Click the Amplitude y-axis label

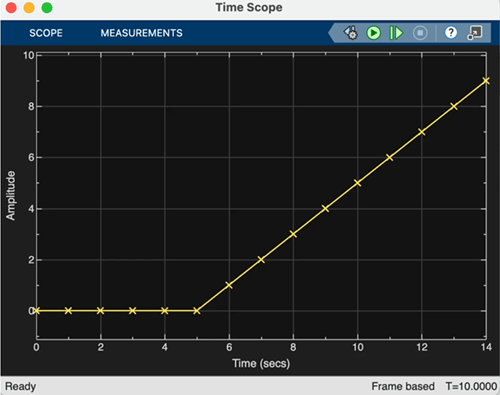(x=11, y=196)
